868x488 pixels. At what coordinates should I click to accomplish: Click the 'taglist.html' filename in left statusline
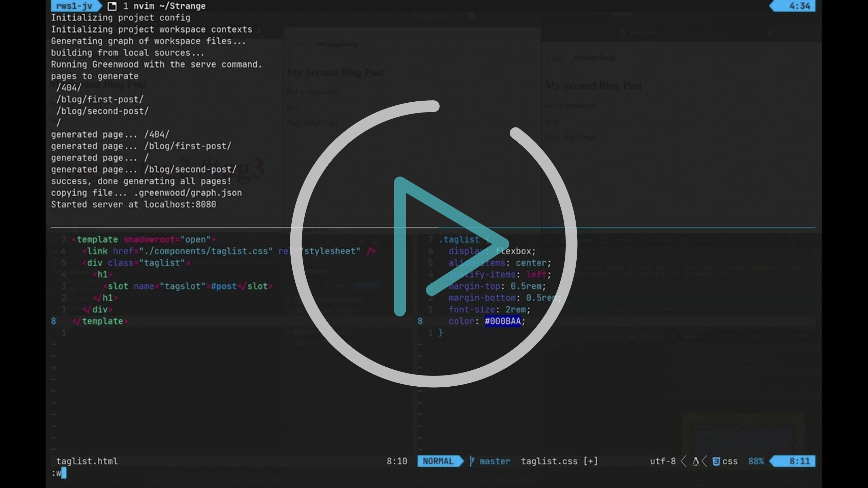click(x=87, y=461)
